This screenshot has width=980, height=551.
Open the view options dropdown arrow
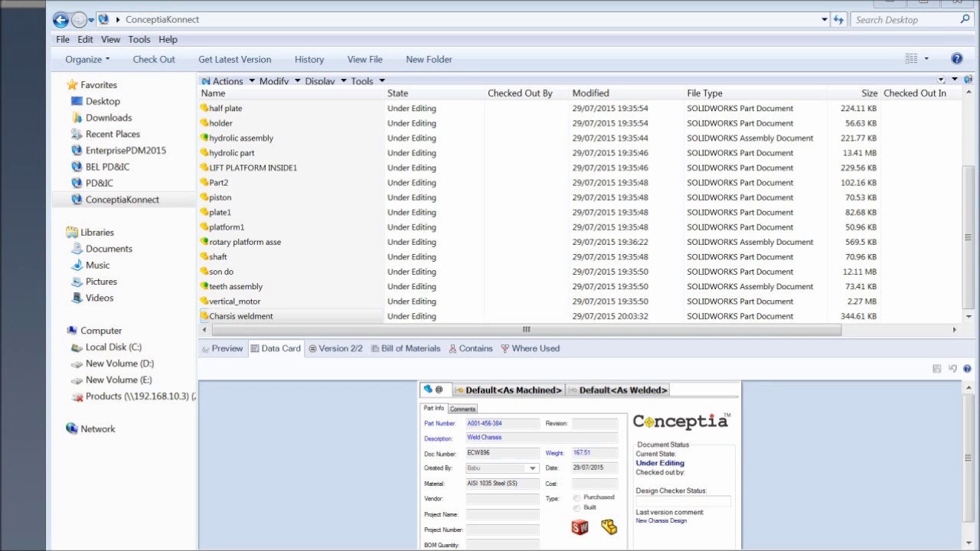[926, 59]
